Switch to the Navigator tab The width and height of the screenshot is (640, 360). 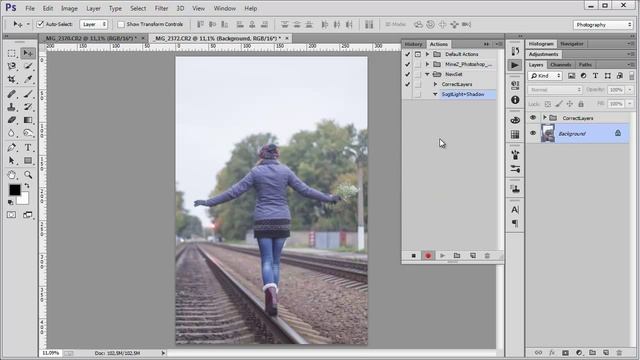(571, 44)
